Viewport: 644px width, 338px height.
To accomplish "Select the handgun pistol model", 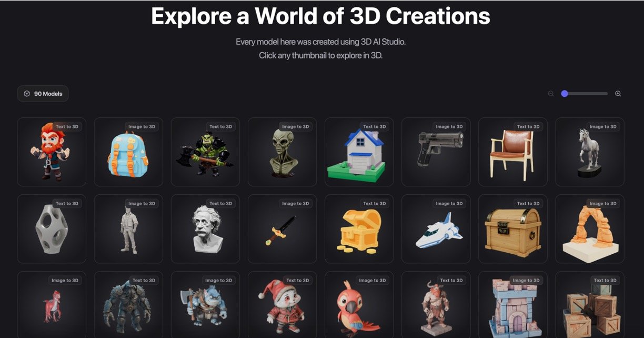I will 436,152.
